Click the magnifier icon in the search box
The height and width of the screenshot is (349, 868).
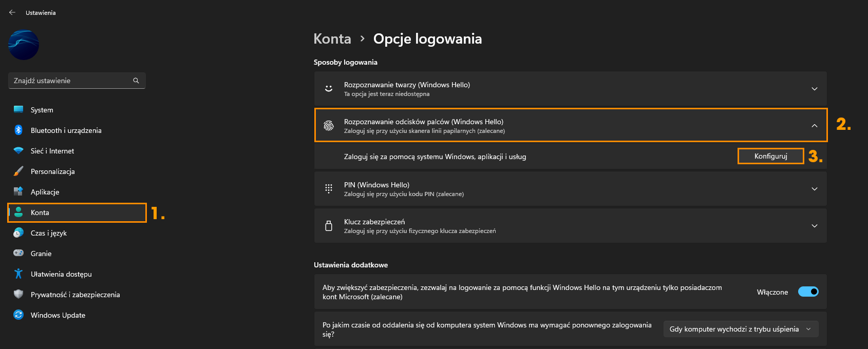tap(136, 81)
